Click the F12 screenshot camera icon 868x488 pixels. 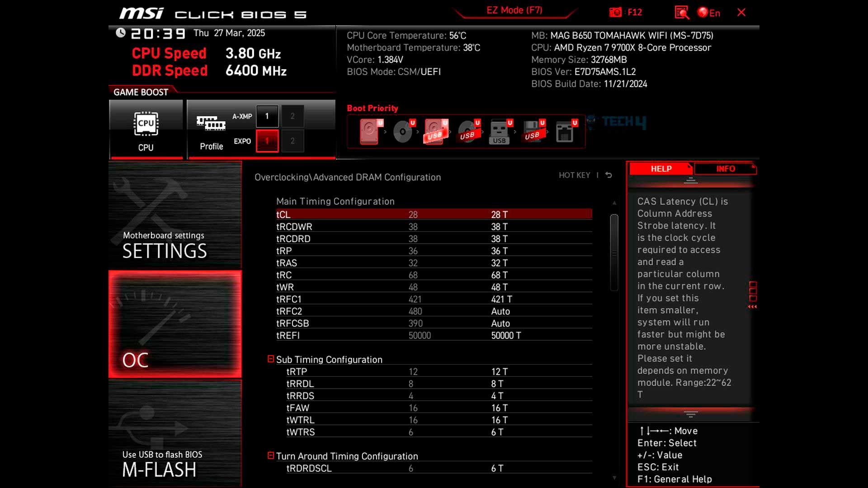pos(615,13)
